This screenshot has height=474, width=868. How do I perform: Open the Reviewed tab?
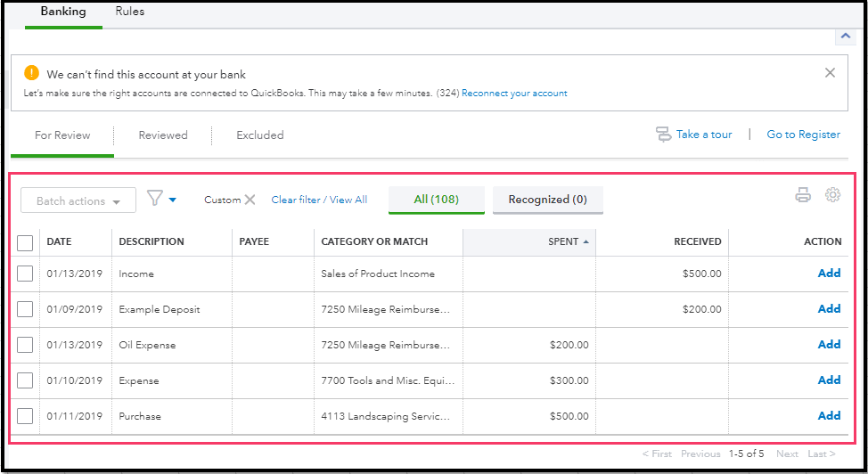click(x=163, y=135)
